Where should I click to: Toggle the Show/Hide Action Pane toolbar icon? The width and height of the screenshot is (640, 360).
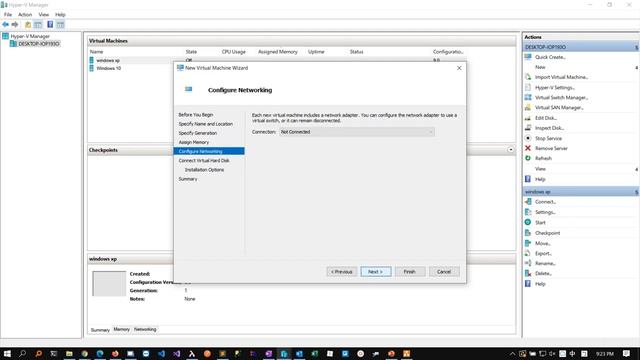(x=60, y=24)
